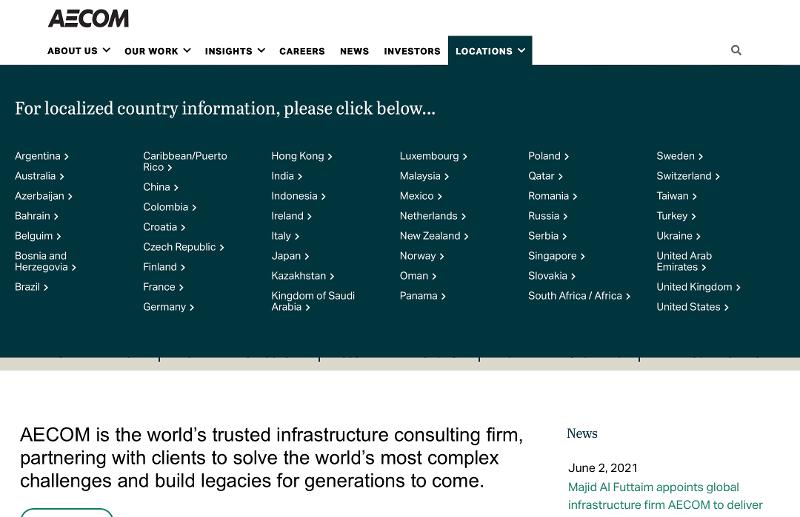Open the Panama link
Image resolution: width=800 pixels, height=517 pixels.
[422, 296]
